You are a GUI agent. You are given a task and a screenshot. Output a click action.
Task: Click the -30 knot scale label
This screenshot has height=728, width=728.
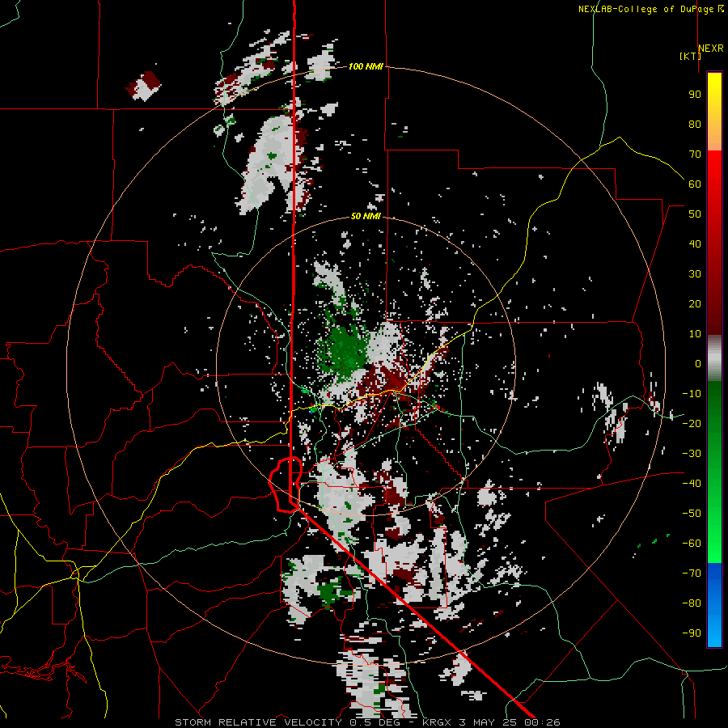pos(692,453)
